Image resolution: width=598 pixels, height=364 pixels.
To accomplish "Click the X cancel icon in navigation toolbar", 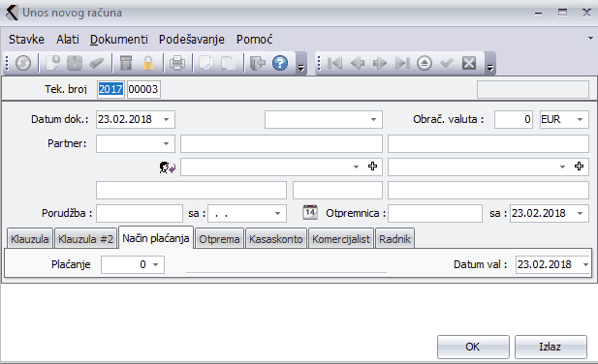I will [469, 63].
